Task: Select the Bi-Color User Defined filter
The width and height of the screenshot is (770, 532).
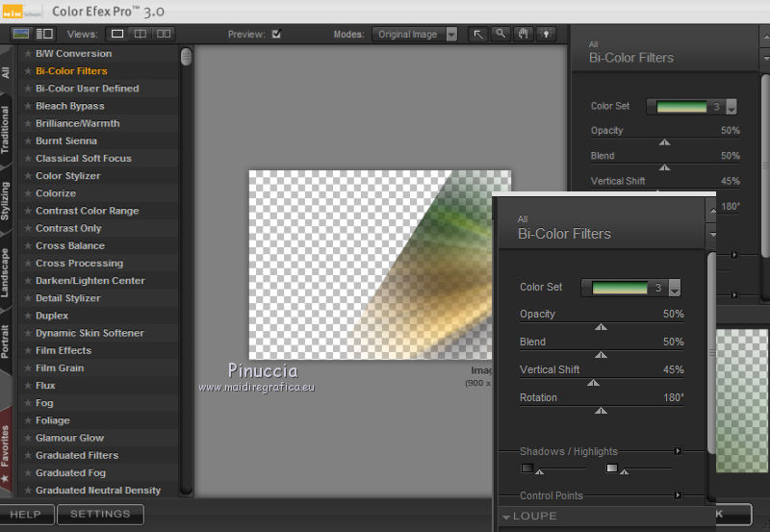Action: pyautogui.click(x=87, y=89)
